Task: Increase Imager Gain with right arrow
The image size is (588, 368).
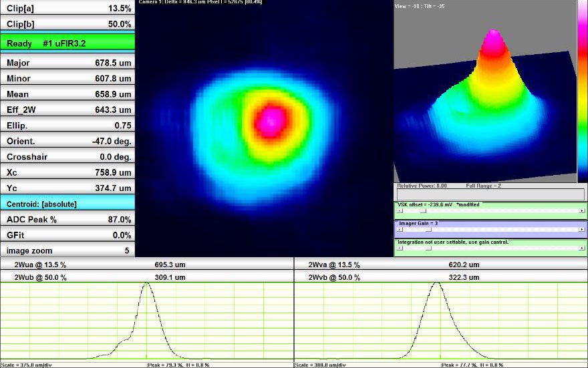Action: (583, 229)
